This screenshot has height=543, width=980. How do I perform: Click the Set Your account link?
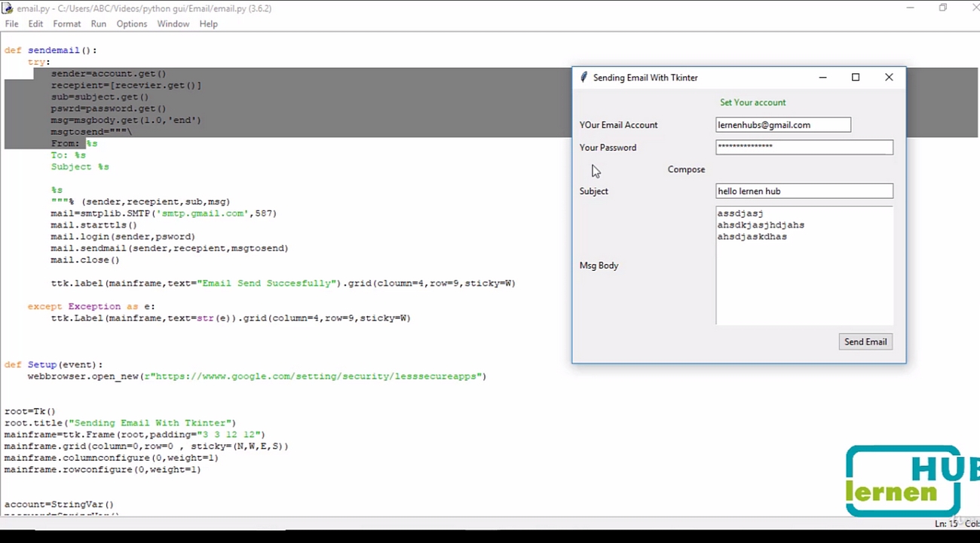pyautogui.click(x=752, y=103)
